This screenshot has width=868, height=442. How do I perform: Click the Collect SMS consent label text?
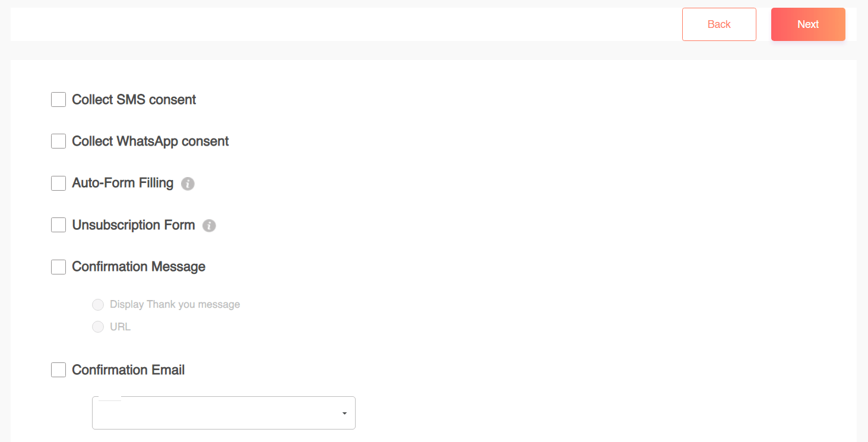point(134,99)
